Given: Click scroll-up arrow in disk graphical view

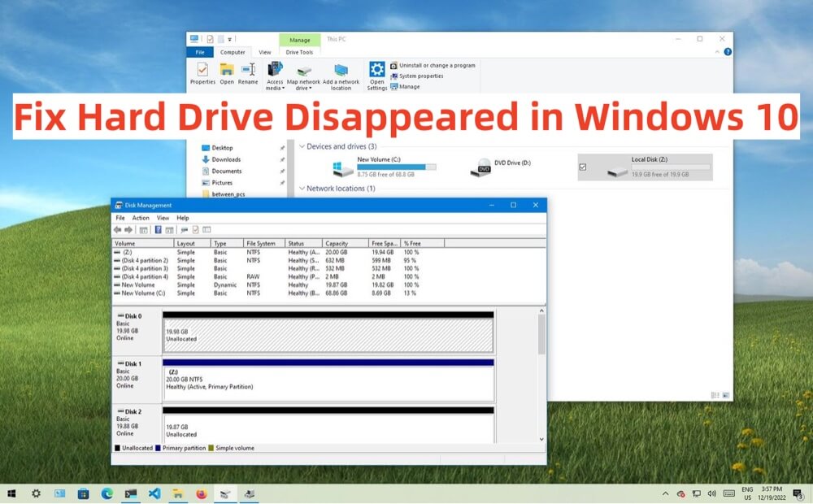Looking at the screenshot, I should 541,311.
